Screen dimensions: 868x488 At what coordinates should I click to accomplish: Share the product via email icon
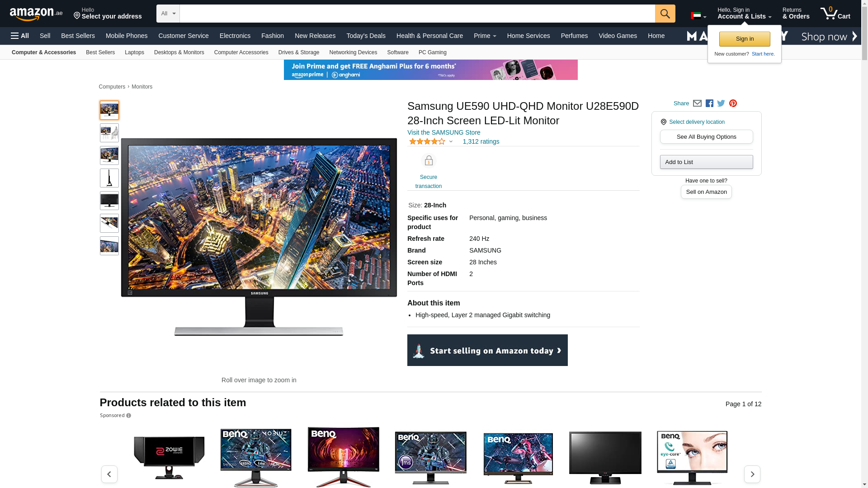[697, 103]
